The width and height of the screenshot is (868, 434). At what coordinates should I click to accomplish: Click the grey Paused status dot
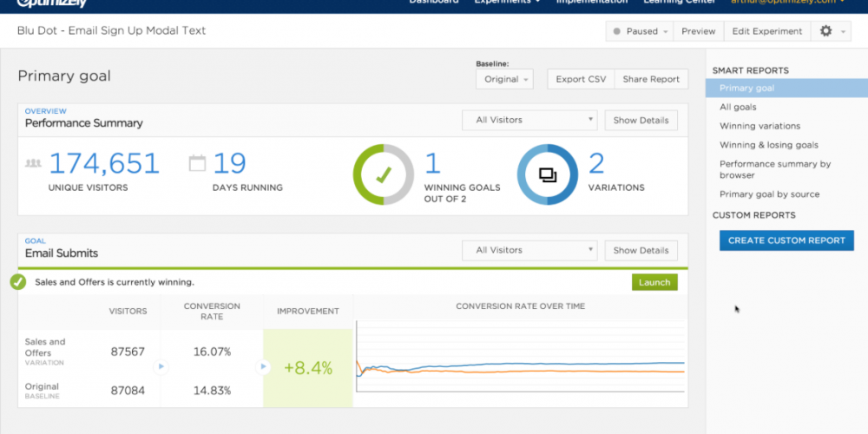coord(616,31)
